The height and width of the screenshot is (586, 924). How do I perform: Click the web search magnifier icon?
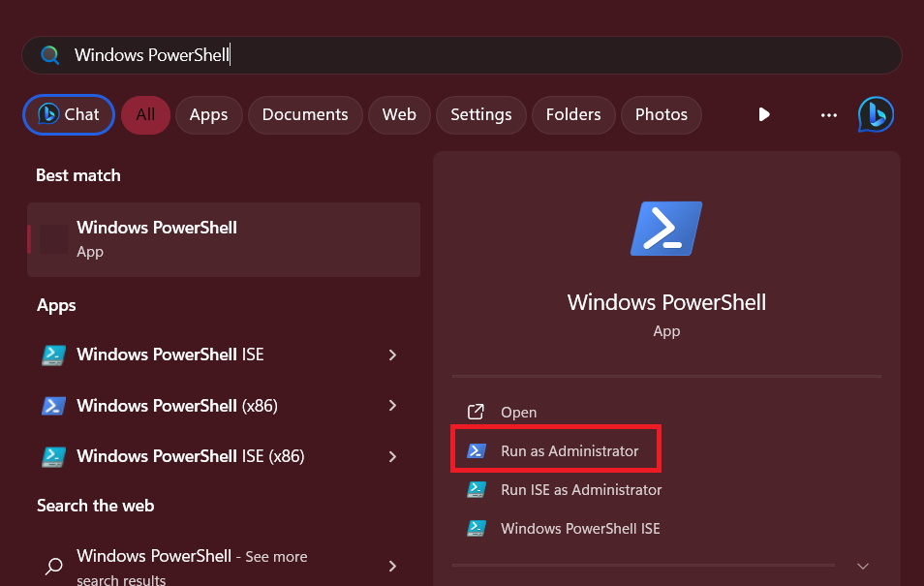pyautogui.click(x=55, y=566)
